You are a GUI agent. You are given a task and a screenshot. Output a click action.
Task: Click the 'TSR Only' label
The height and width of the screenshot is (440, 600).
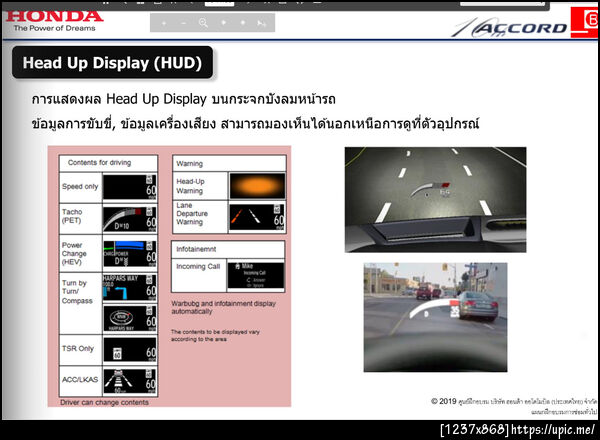click(78, 348)
